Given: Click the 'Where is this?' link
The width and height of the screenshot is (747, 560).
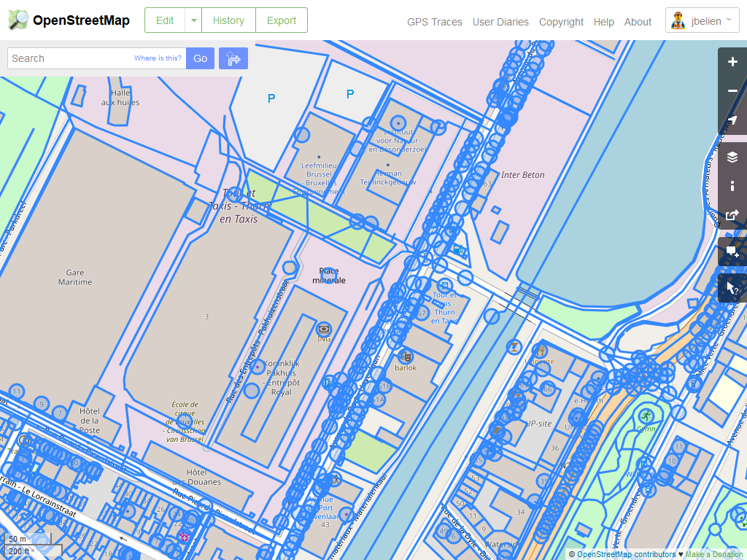Looking at the screenshot, I should tap(158, 58).
